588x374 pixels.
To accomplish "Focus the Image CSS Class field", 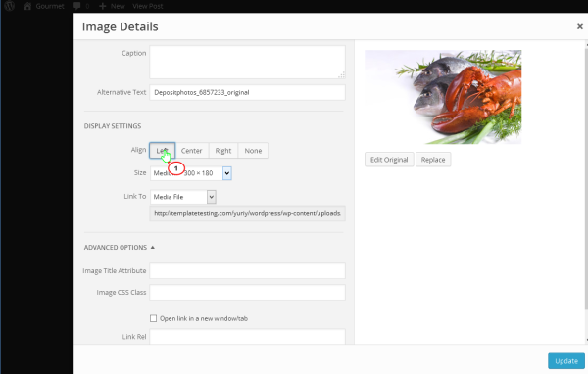I will pyautogui.click(x=248, y=293).
